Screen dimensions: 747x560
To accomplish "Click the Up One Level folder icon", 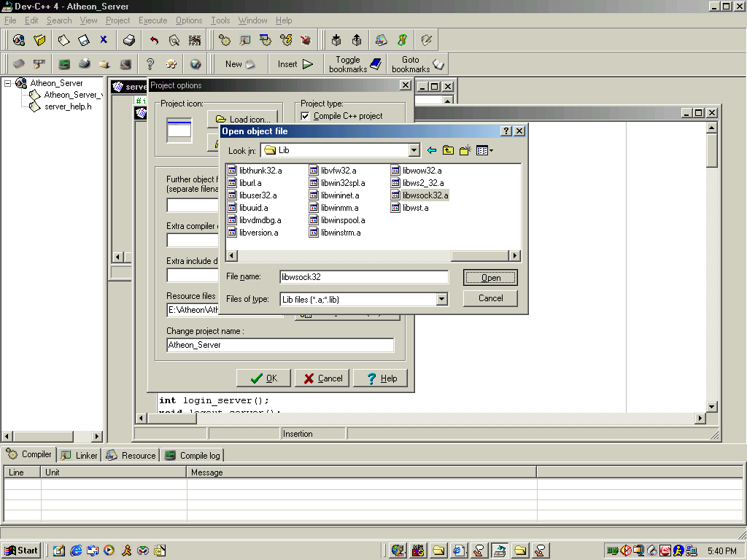I will 448,150.
